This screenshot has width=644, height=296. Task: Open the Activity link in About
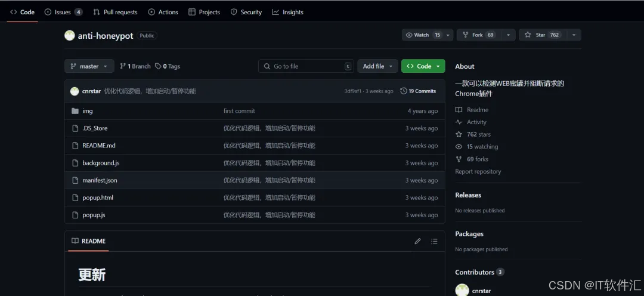(470, 122)
